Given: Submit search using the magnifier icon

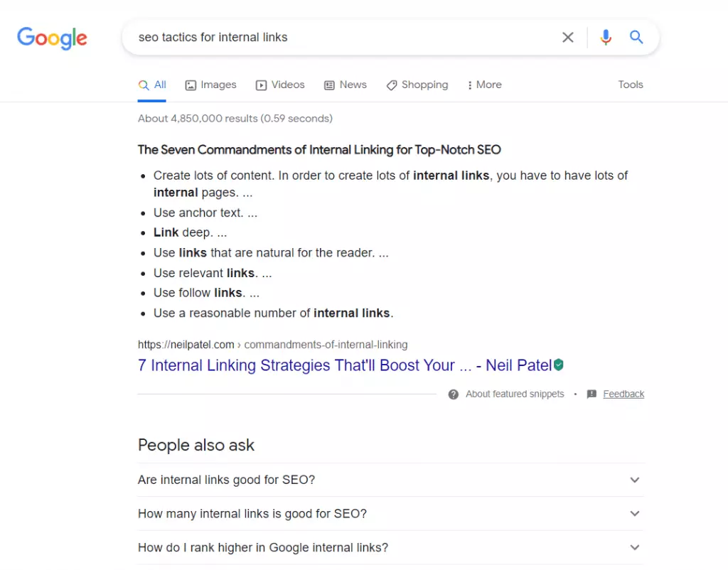Looking at the screenshot, I should point(636,38).
